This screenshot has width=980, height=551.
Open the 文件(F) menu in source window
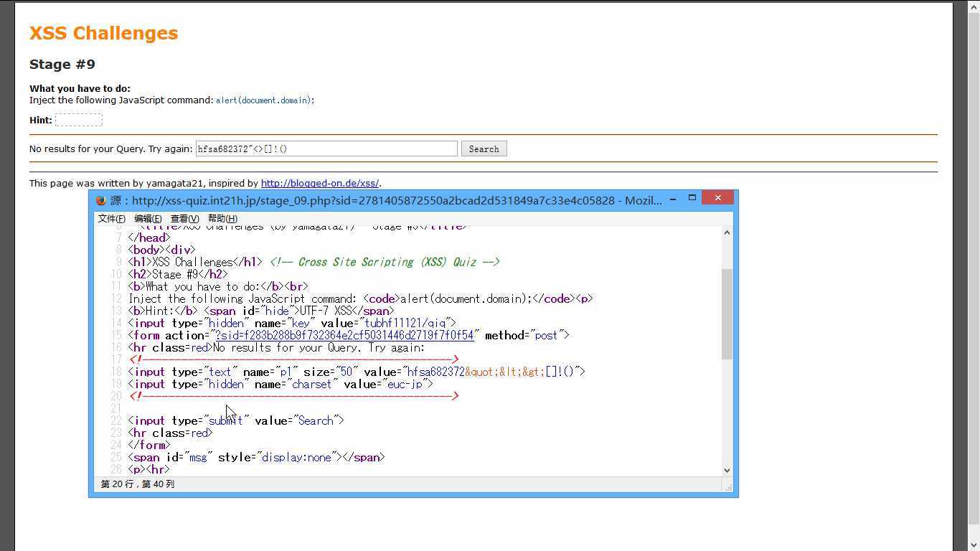coord(112,218)
